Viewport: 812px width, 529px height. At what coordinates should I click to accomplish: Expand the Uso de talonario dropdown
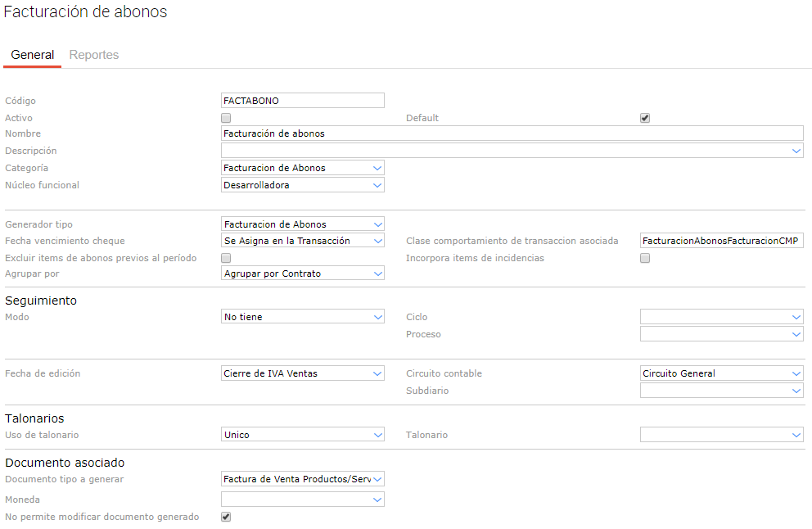pos(302,435)
